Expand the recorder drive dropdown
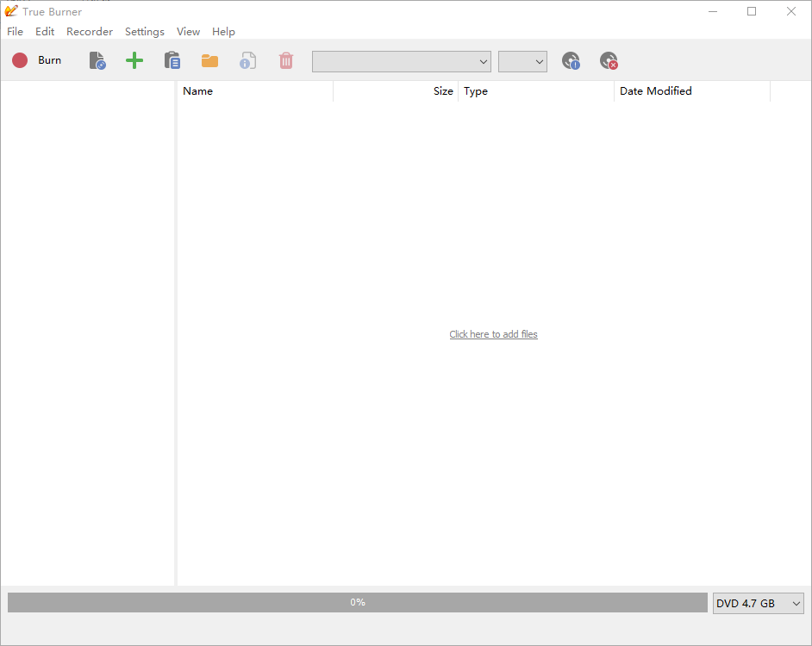This screenshot has height=646, width=812. pyautogui.click(x=401, y=61)
